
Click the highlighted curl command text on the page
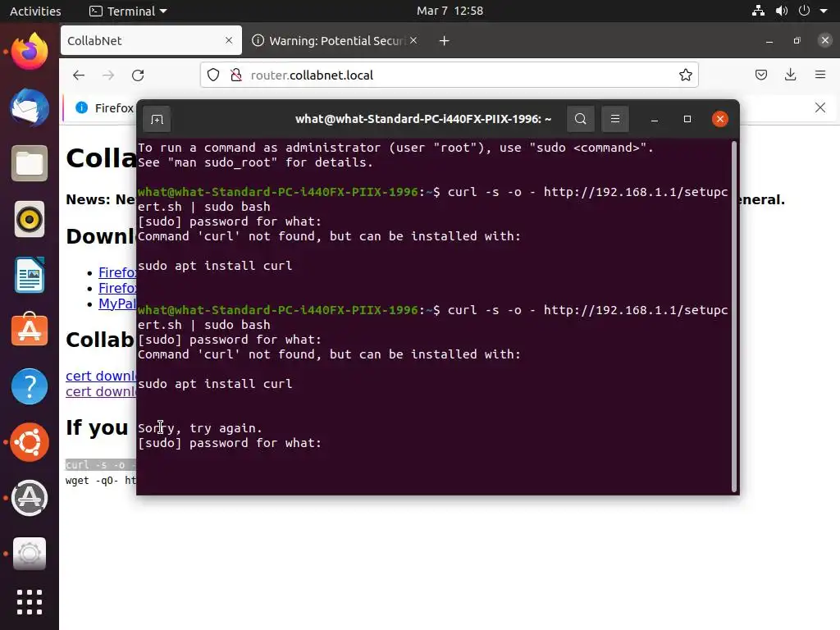click(101, 464)
